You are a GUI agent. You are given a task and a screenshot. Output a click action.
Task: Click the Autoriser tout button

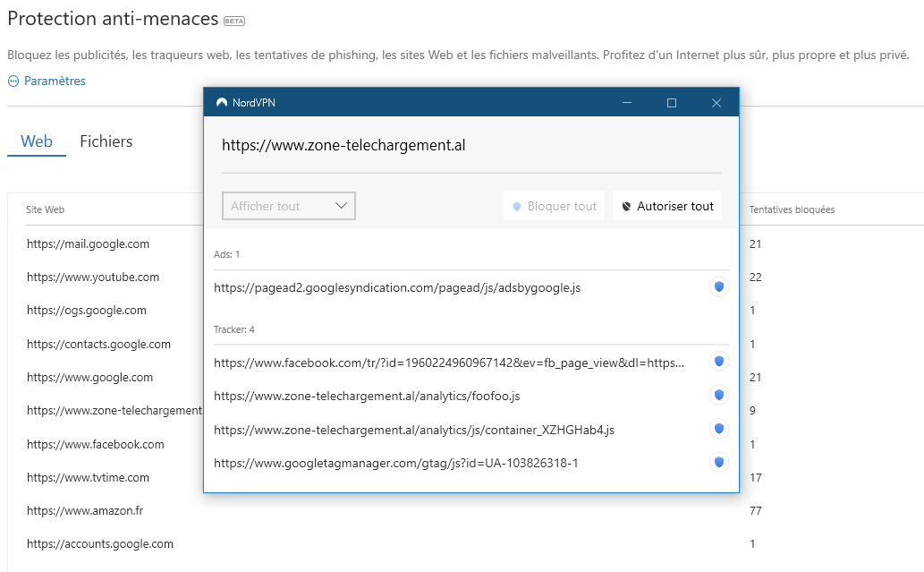pyautogui.click(x=667, y=206)
